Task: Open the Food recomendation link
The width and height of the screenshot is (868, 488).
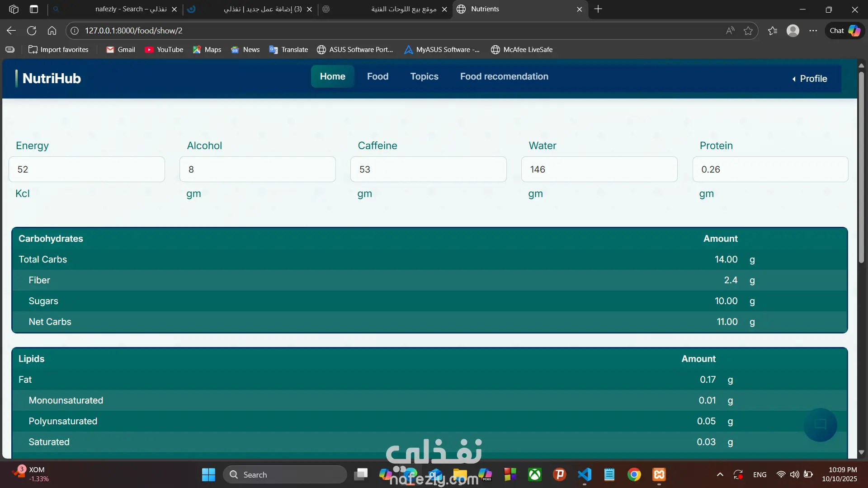Action: [504, 76]
